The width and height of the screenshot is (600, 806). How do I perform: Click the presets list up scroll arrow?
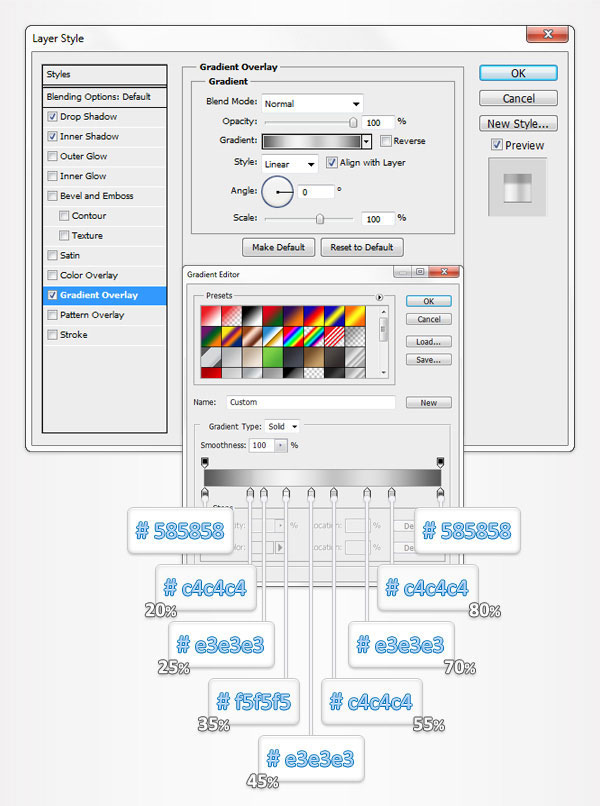coord(384,311)
